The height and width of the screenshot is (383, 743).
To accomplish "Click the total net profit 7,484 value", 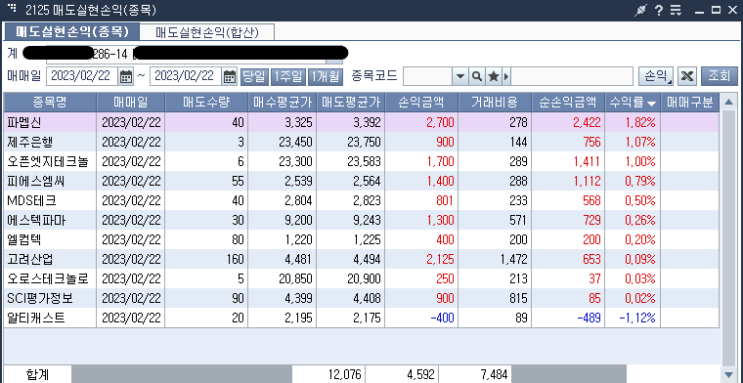I will (493, 375).
